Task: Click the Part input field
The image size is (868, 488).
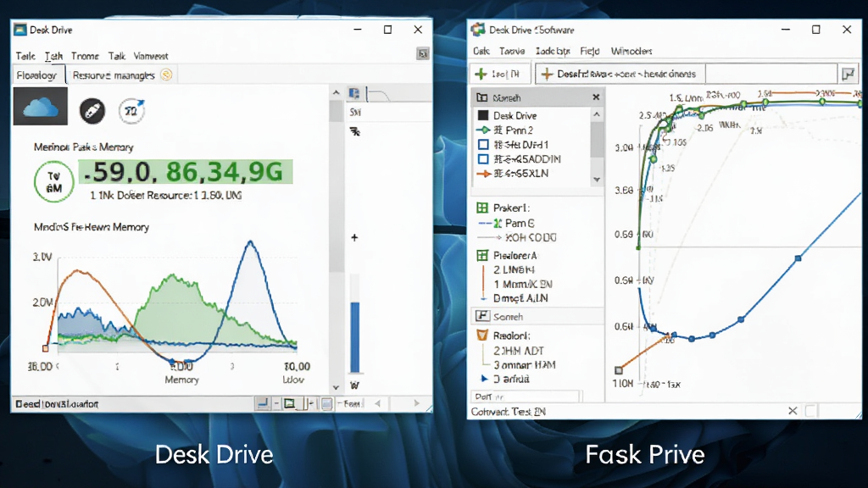Action: [526, 396]
